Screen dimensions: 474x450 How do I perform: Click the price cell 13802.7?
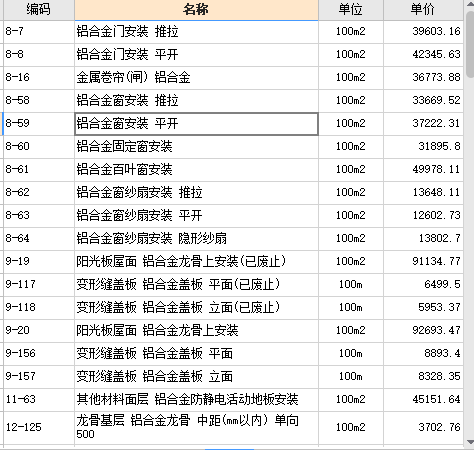(423, 239)
